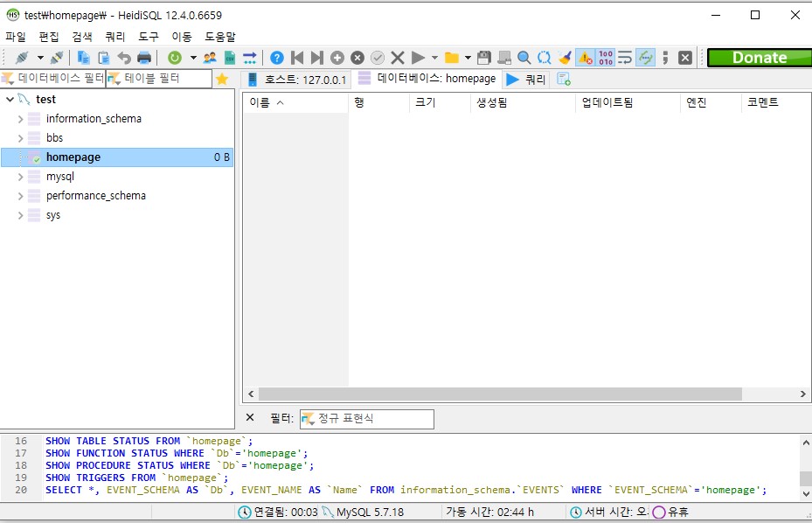Switch to the 데이터베이스: homepage tab
This screenshot has width=812, height=523.
427,79
